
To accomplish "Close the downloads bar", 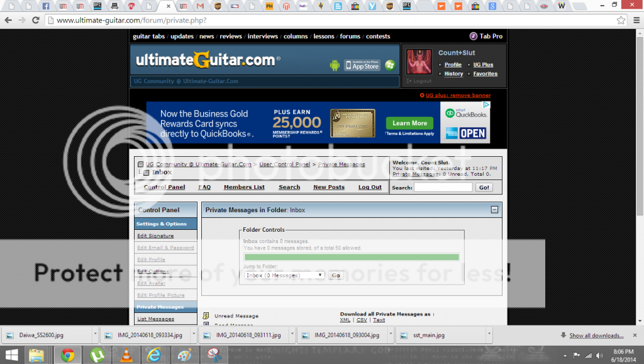I will (635, 336).
